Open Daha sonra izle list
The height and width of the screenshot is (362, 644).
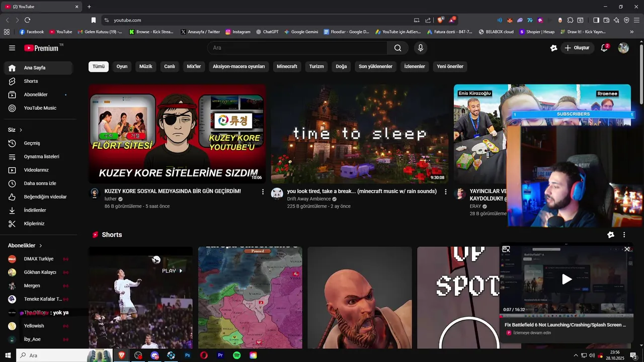click(x=38, y=184)
